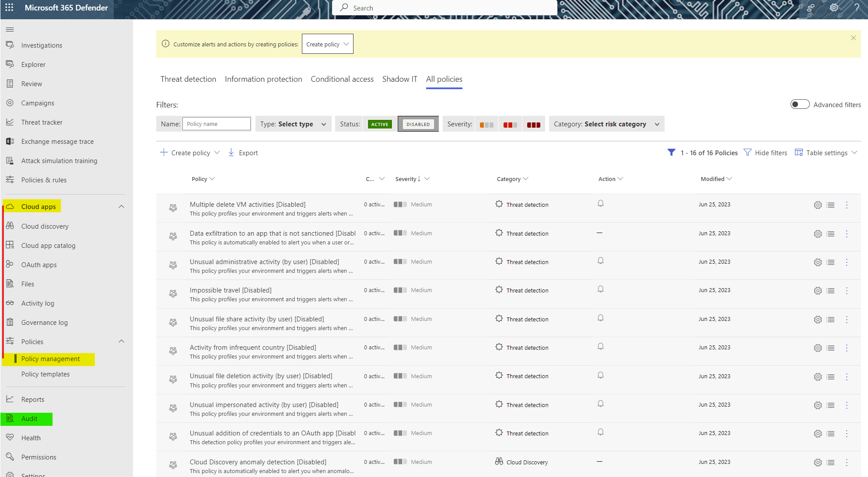The height and width of the screenshot is (477, 868).
Task: Open the app launcher waffle icon
Action: [9, 7]
